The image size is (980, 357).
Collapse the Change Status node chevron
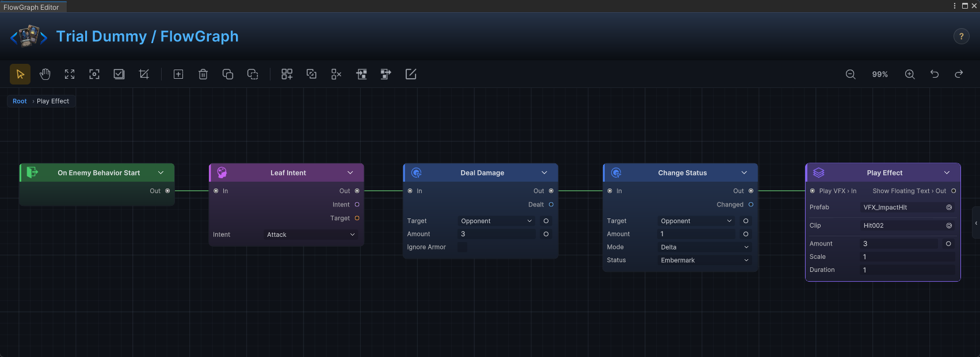coord(743,172)
